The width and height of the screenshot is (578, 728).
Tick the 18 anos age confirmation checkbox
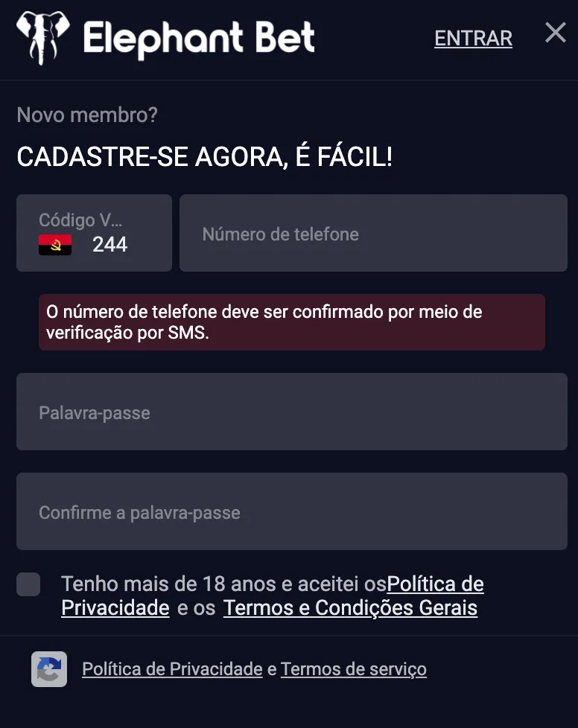pos(28,584)
